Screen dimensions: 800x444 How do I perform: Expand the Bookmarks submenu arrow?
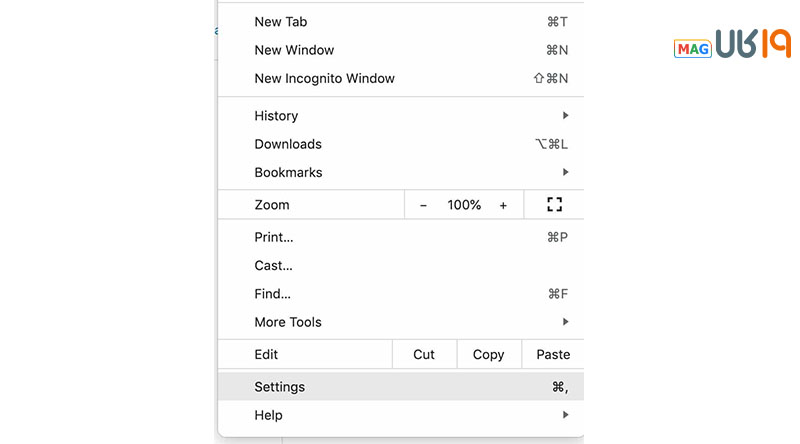point(565,172)
